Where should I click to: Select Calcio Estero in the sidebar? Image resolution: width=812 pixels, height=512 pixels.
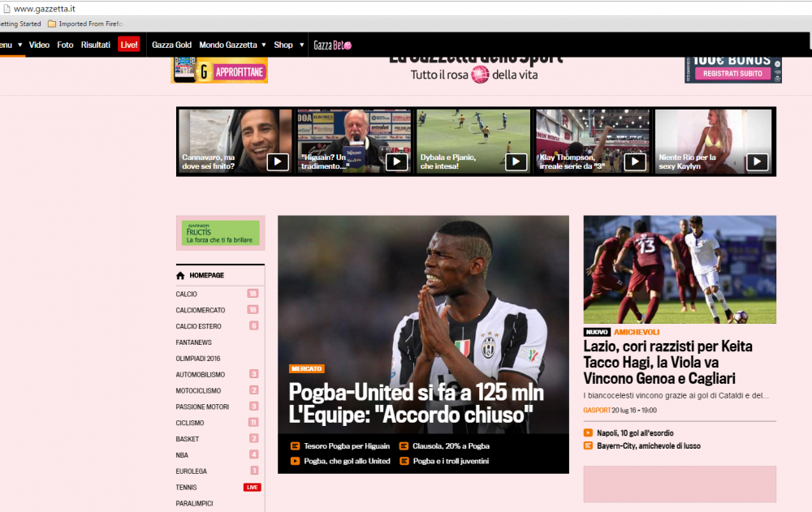click(x=198, y=326)
